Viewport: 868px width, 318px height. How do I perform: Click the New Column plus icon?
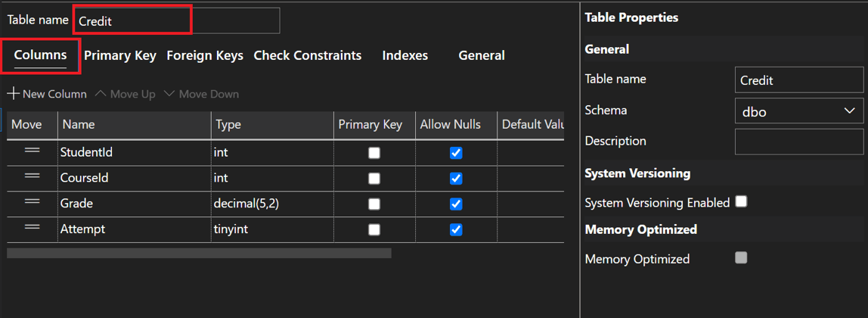[13, 94]
